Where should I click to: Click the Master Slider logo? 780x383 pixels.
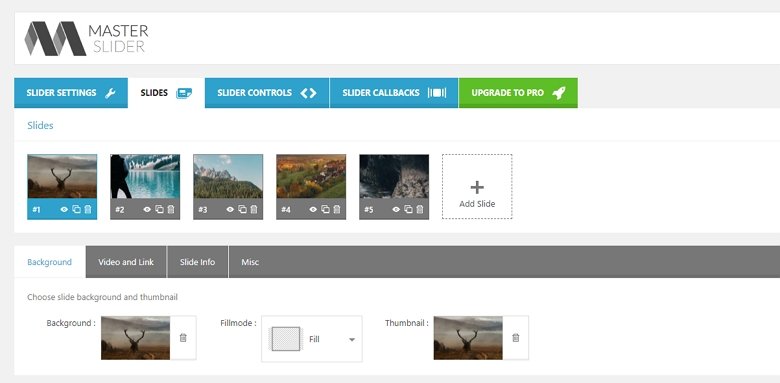[x=87, y=38]
